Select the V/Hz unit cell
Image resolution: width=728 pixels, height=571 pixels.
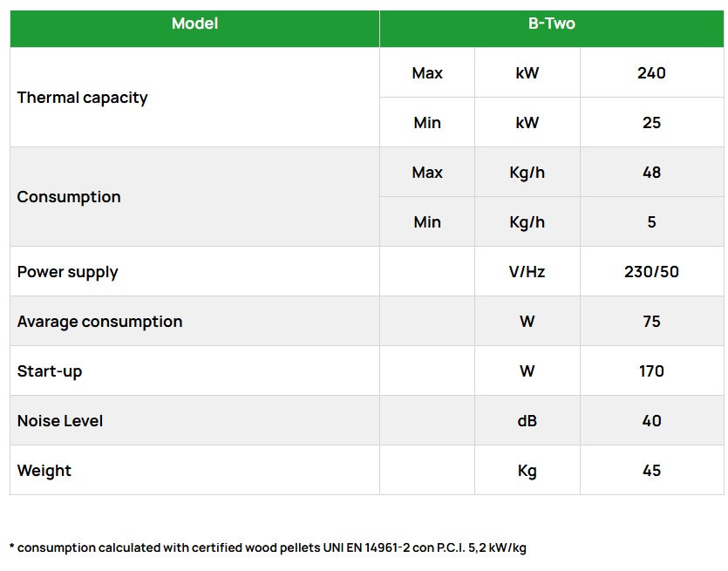click(x=527, y=272)
